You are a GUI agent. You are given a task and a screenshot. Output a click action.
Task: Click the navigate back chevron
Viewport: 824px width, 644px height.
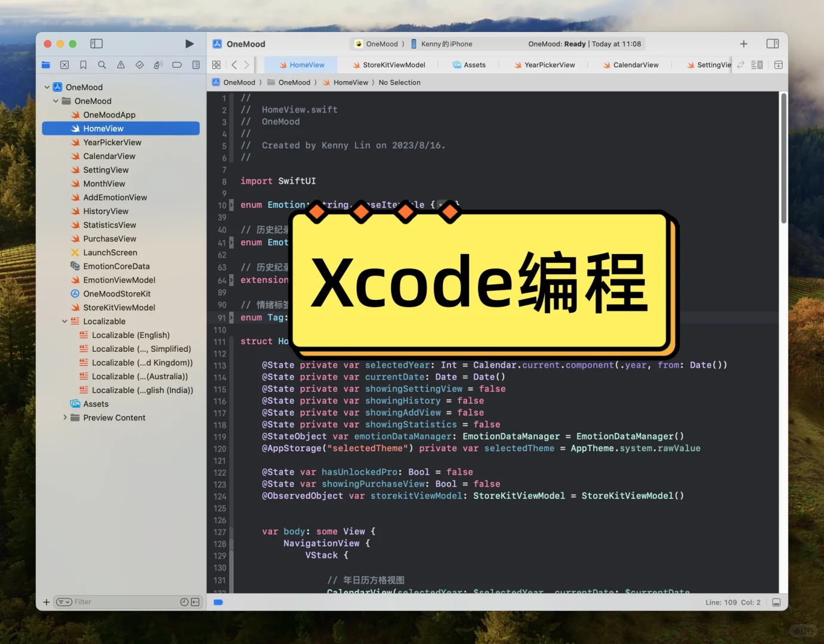tap(233, 64)
